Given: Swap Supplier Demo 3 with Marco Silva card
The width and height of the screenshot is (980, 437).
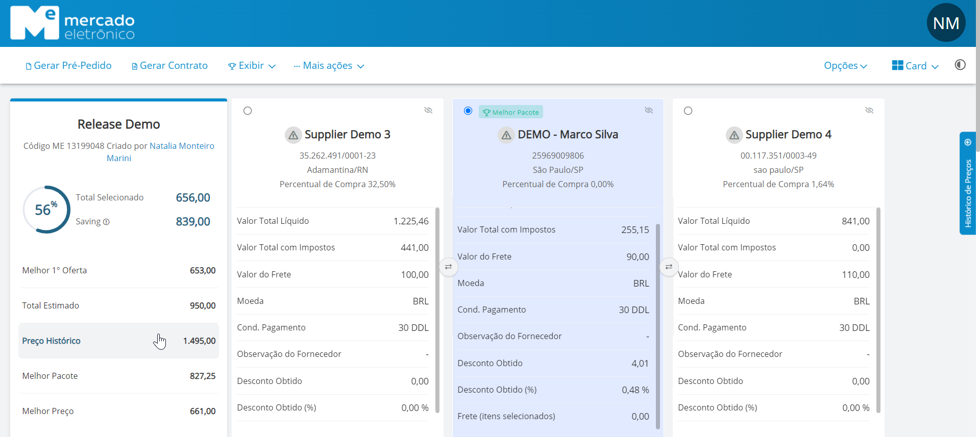Looking at the screenshot, I should coord(448,267).
